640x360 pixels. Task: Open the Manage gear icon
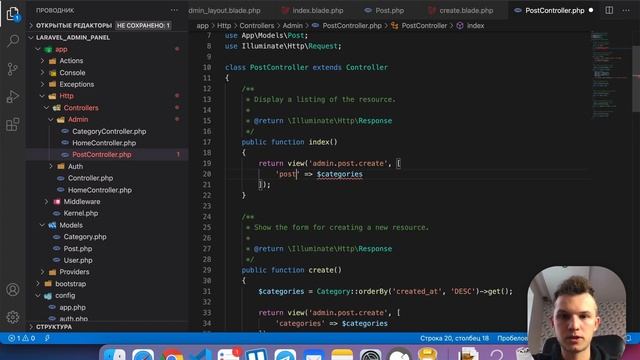[x=13, y=317]
